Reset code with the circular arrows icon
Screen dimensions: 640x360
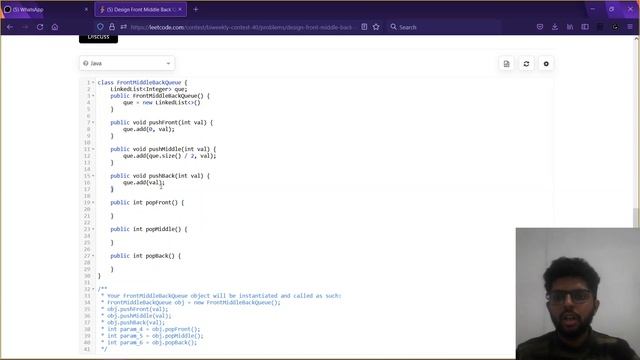point(526,64)
